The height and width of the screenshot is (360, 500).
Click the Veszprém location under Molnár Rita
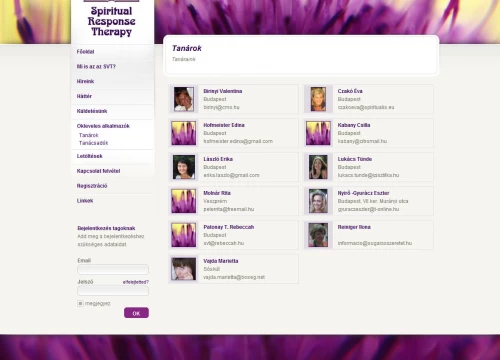pos(215,201)
